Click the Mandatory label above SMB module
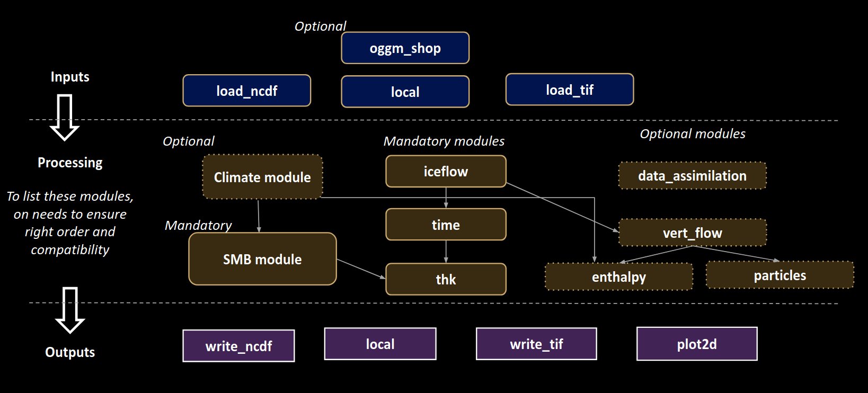 click(x=198, y=225)
